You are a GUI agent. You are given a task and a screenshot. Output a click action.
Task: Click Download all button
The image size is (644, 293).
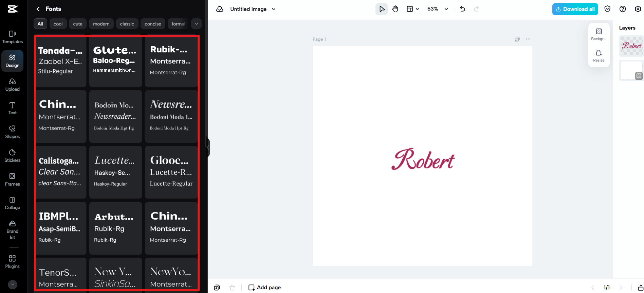[x=575, y=9]
